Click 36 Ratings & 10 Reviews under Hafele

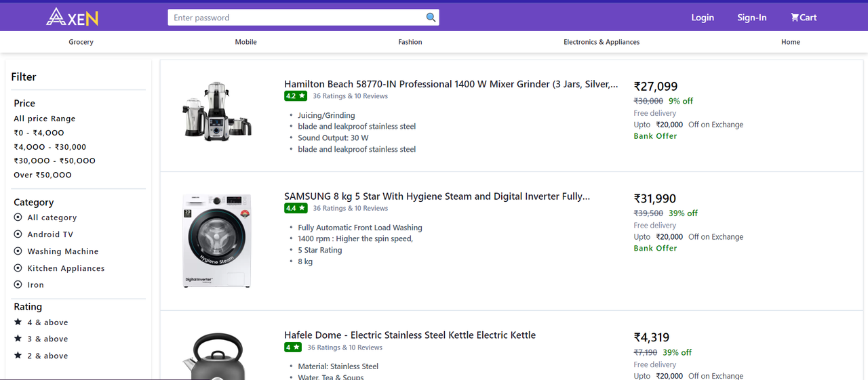tap(345, 347)
